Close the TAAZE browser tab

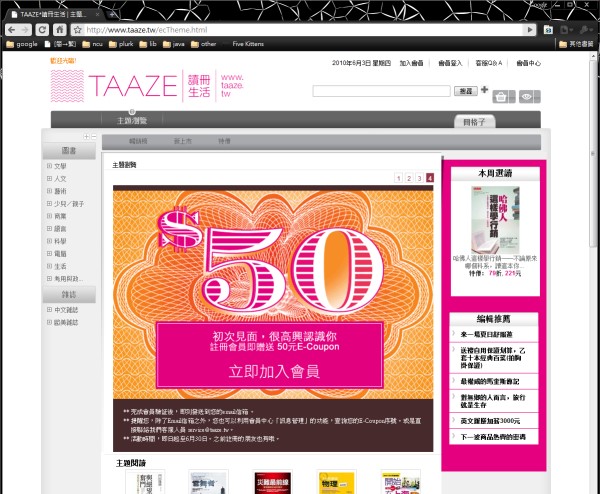[x=98, y=15]
